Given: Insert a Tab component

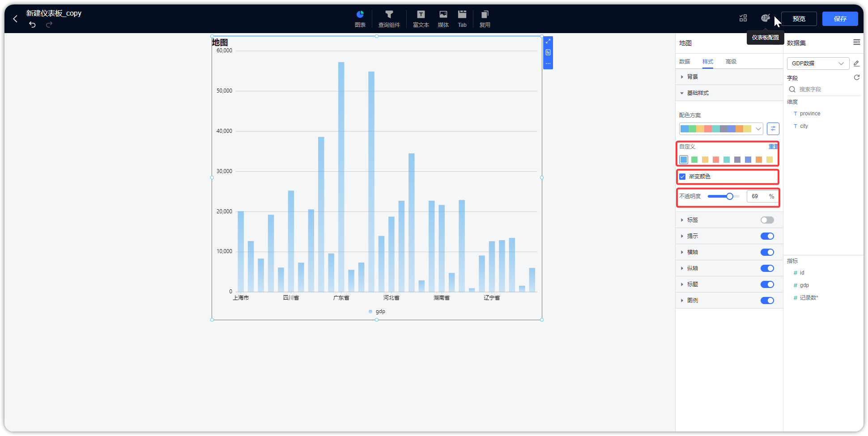Looking at the screenshot, I should coord(462,19).
